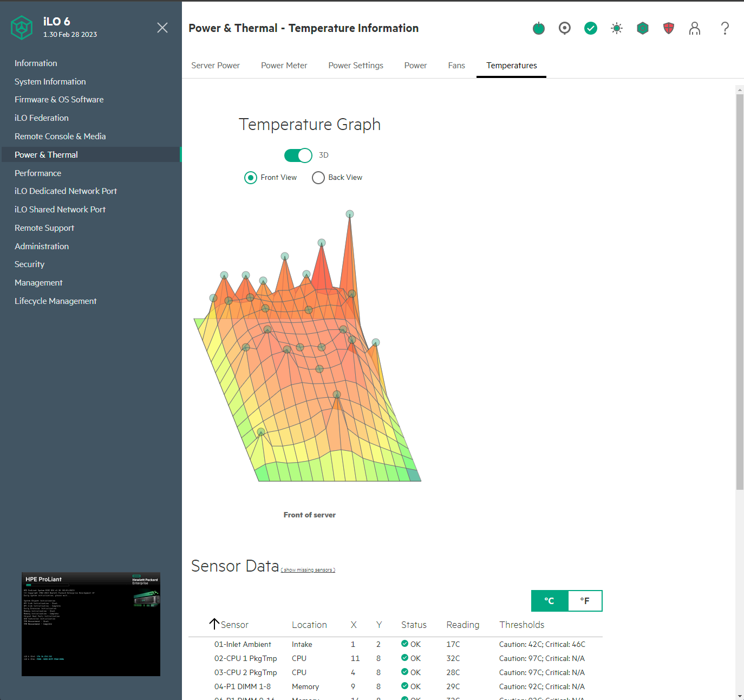The height and width of the screenshot is (700, 744).
Task: Click the green system health checkmark icon
Action: coord(590,28)
